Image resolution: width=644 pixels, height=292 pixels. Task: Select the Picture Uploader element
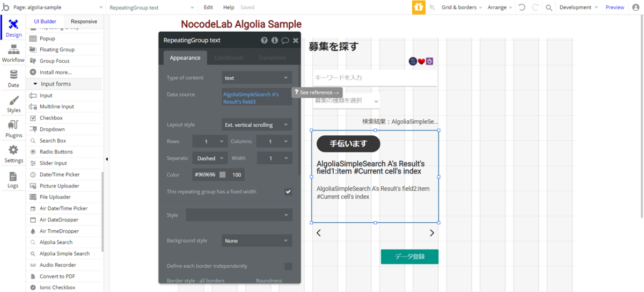click(59, 186)
